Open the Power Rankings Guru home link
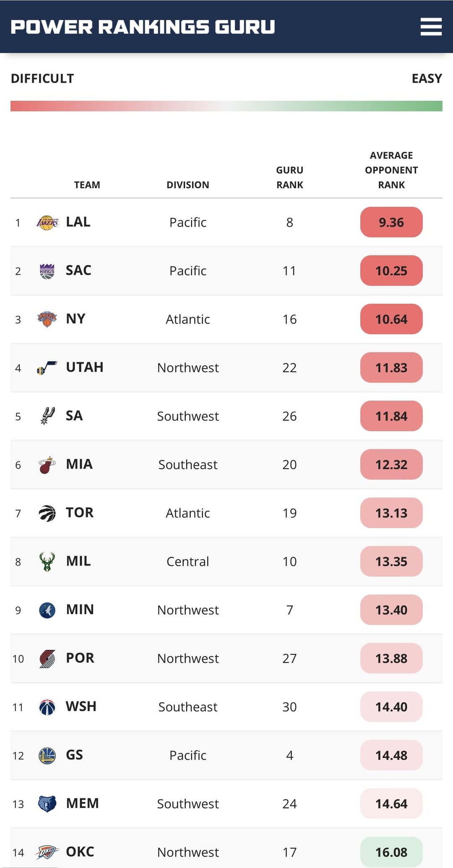The image size is (453, 868). tap(143, 27)
